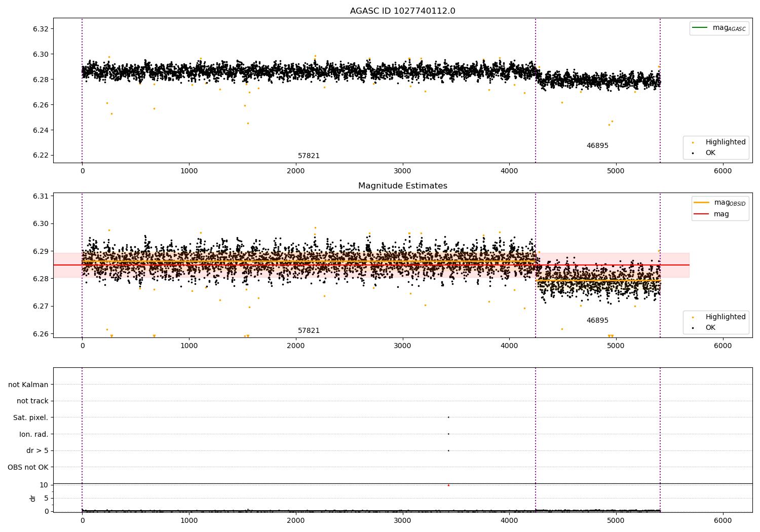Click the 'not Kalman' row label
Screen dimensions: 760x532
point(28,385)
